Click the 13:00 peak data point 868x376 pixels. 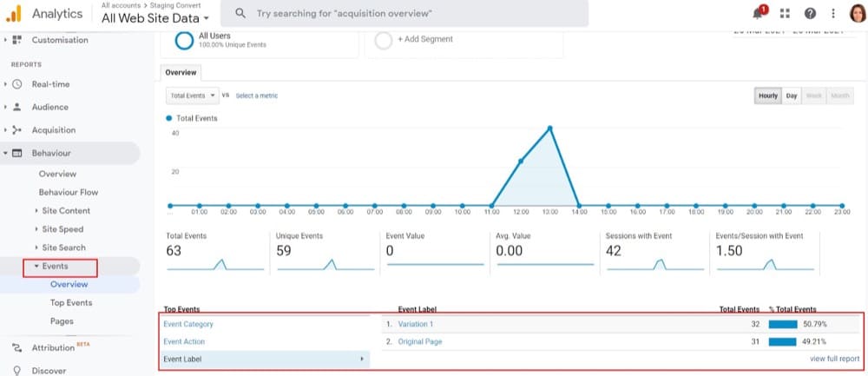(x=549, y=128)
